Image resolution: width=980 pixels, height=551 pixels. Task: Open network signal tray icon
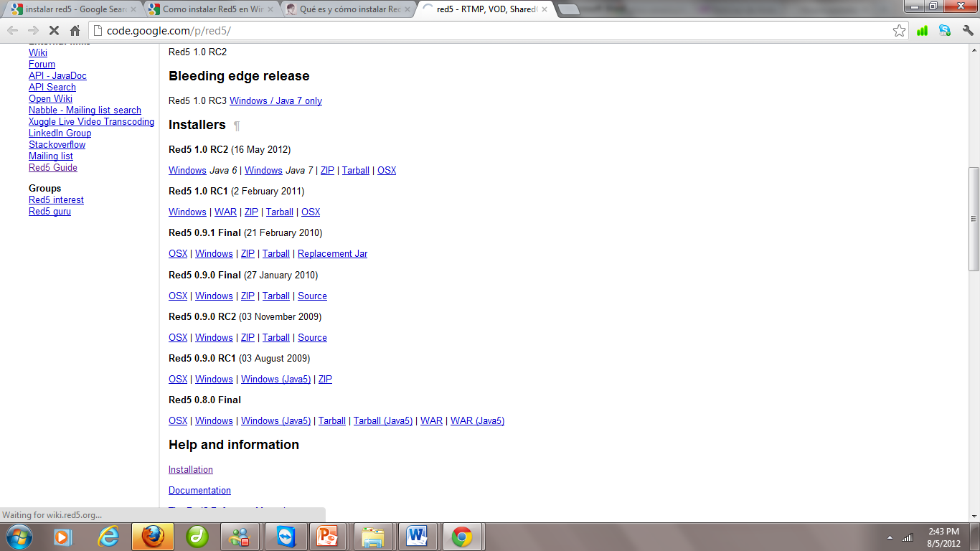pyautogui.click(x=907, y=537)
